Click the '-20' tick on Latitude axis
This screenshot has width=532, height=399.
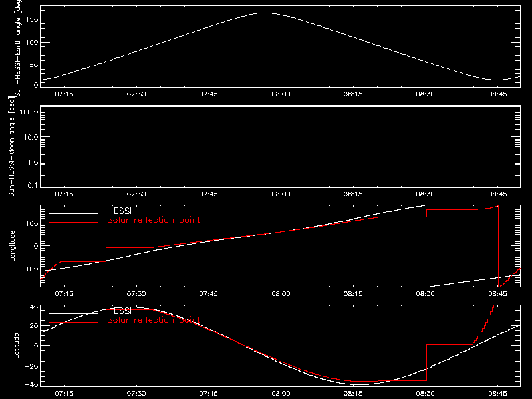(31, 366)
